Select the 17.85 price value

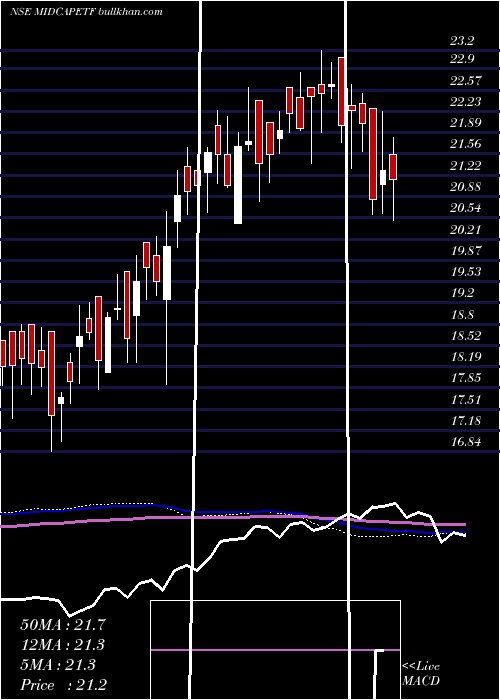[466, 378]
